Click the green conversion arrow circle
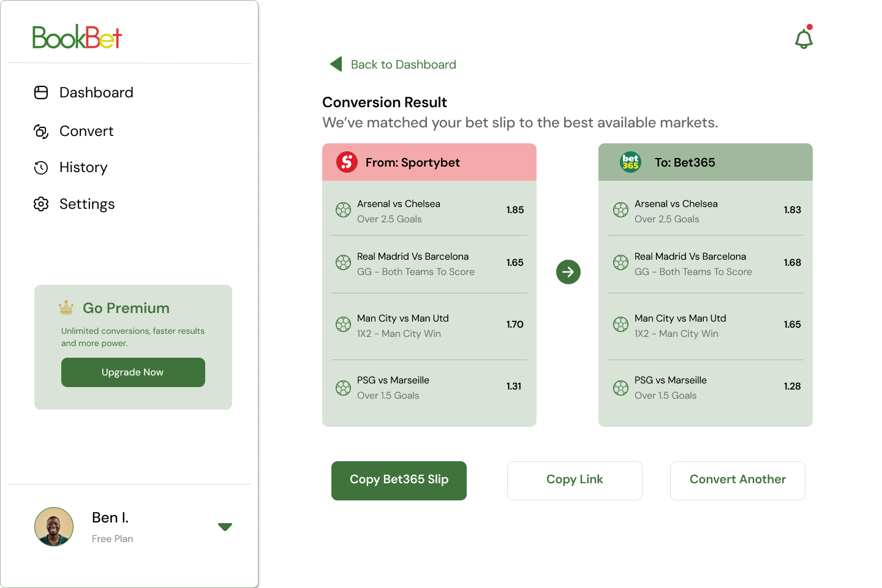 [x=568, y=272]
